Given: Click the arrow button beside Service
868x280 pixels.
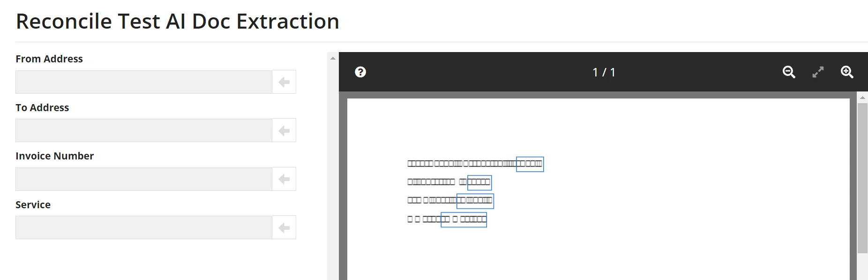Looking at the screenshot, I should click(284, 227).
